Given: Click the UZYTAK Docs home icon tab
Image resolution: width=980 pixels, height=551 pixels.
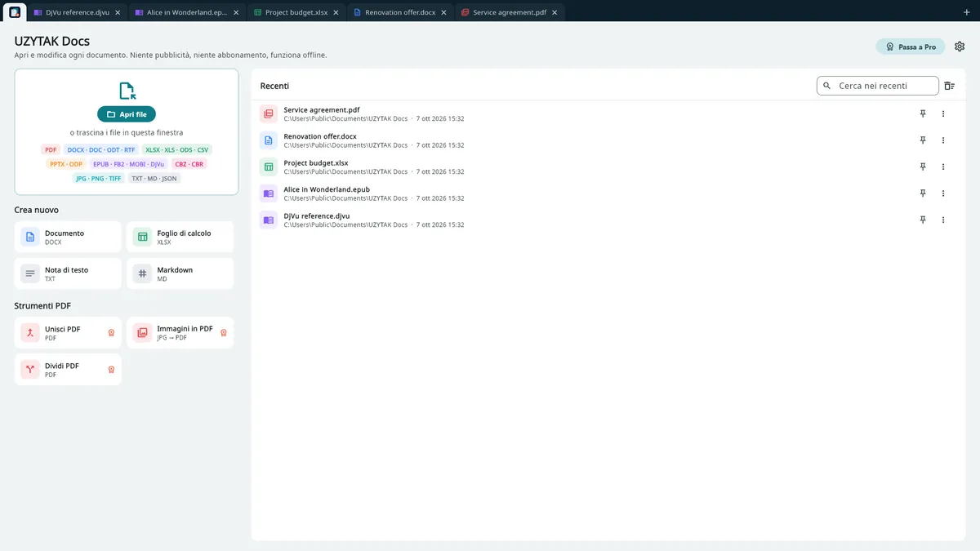Looking at the screenshot, I should click(x=15, y=12).
